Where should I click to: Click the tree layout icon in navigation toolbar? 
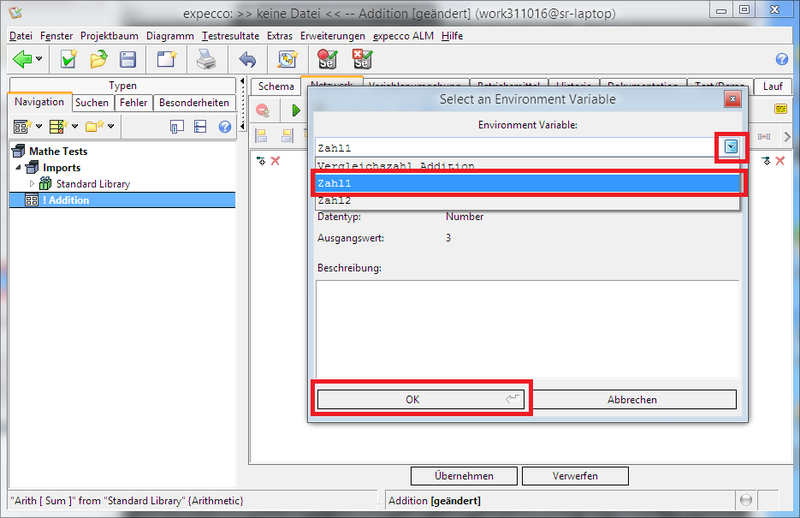(x=200, y=127)
